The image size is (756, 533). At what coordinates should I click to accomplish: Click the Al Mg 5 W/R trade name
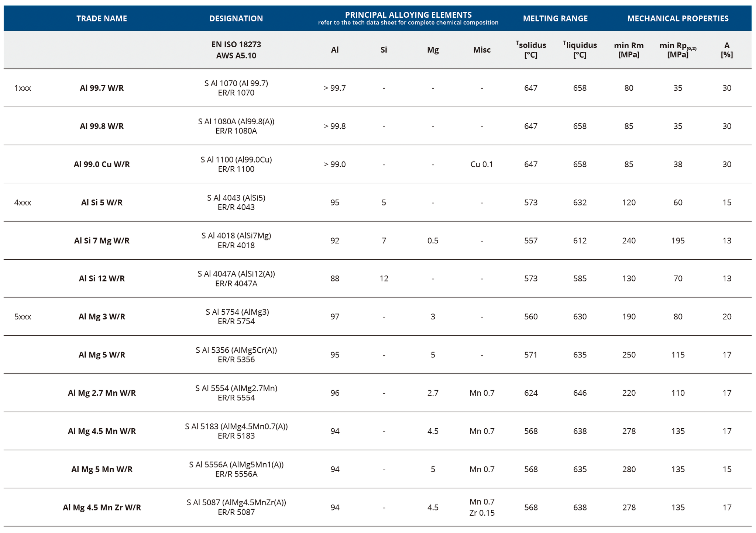[x=102, y=355]
